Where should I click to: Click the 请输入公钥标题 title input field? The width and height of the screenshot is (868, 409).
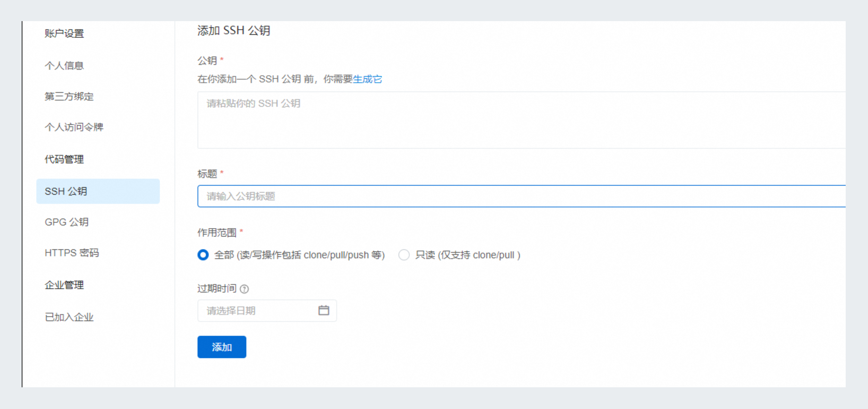pyautogui.click(x=521, y=196)
